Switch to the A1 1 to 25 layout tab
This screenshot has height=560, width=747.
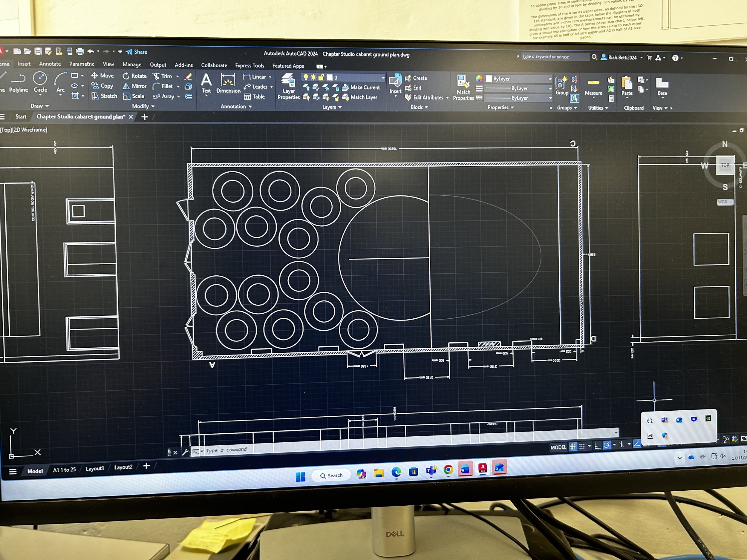(x=64, y=470)
